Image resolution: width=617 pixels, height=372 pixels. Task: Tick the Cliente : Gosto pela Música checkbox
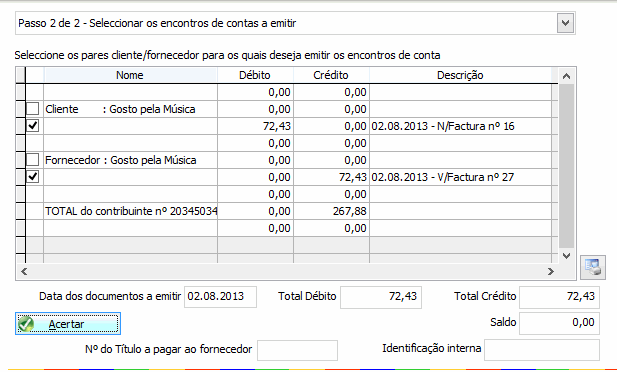(33, 109)
